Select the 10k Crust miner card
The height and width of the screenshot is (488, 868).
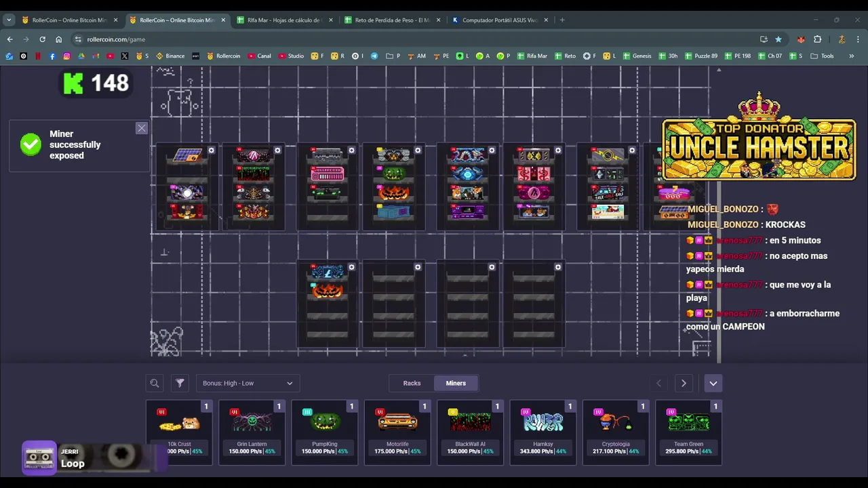pyautogui.click(x=180, y=432)
